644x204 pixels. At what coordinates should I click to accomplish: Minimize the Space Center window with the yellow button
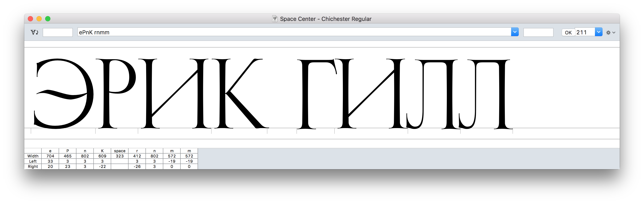(39, 19)
